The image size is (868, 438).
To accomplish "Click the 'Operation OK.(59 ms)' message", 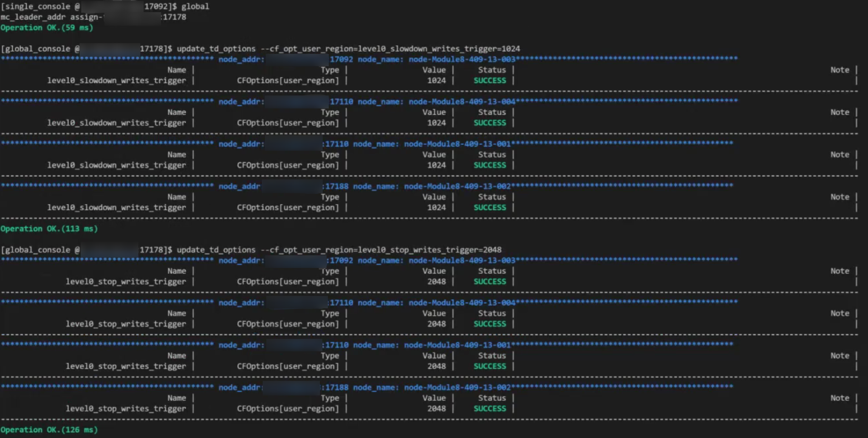I will click(47, 28).
